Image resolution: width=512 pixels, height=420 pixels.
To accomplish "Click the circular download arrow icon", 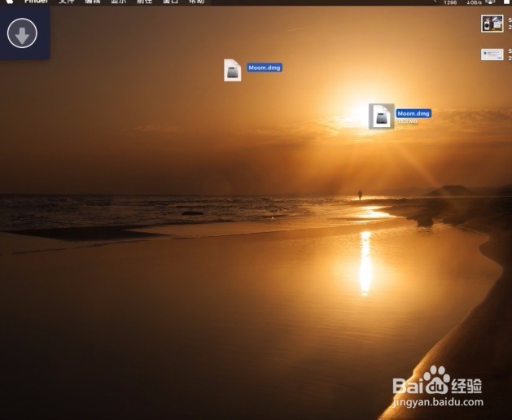I will tap(22, 33).
